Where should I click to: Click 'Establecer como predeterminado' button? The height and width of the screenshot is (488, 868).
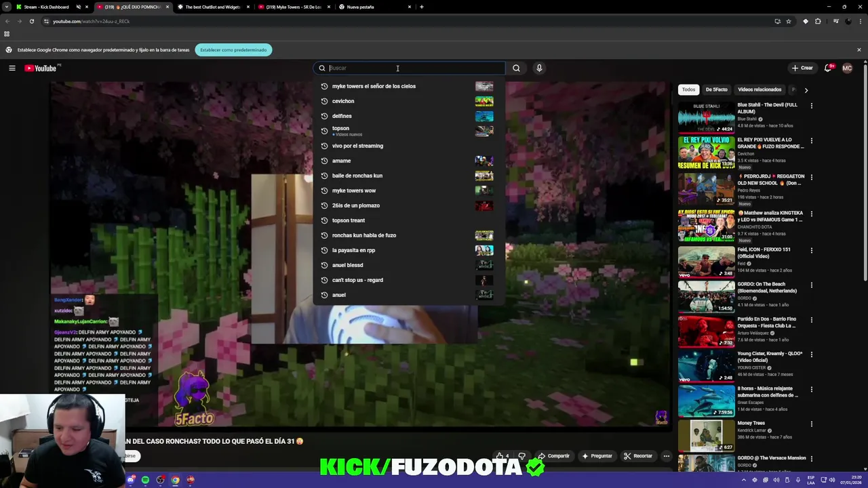[x=233, y=49]
